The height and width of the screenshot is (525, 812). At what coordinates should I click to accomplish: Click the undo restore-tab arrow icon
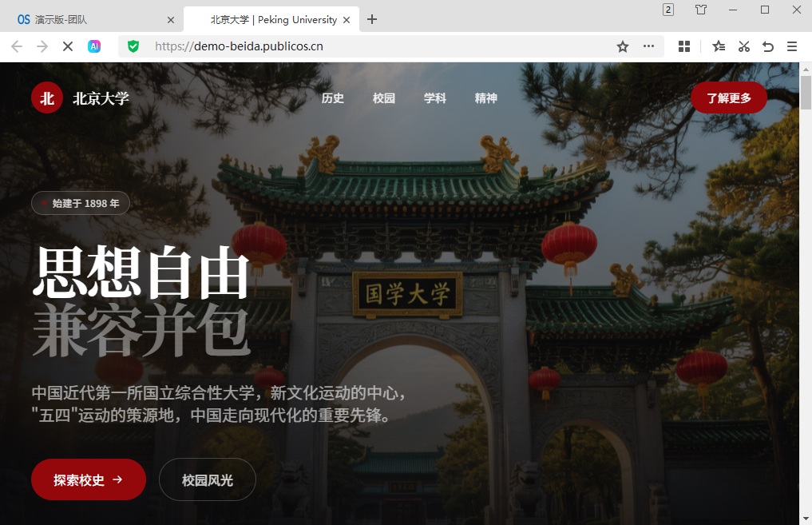[768, 46]
